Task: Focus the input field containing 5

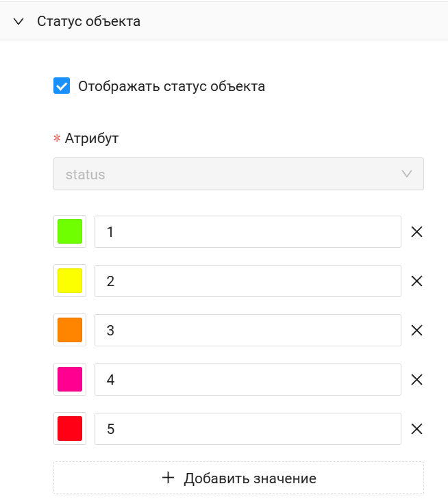Action: click(x=247, y=429)
